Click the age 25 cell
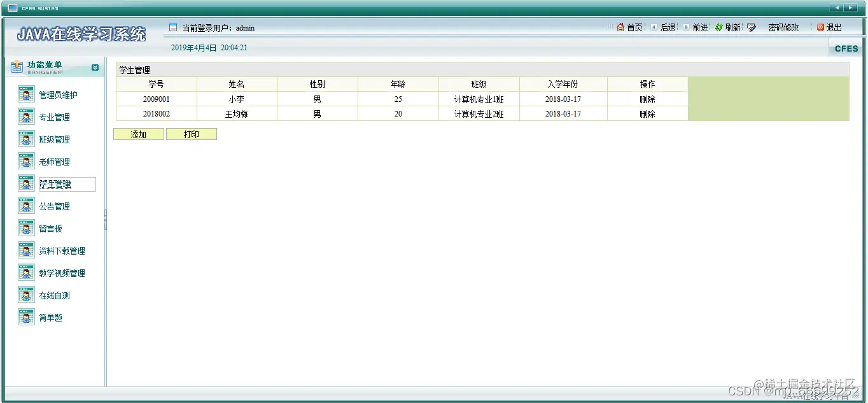The height and width of the screenshot is (403, 868). 398,99
